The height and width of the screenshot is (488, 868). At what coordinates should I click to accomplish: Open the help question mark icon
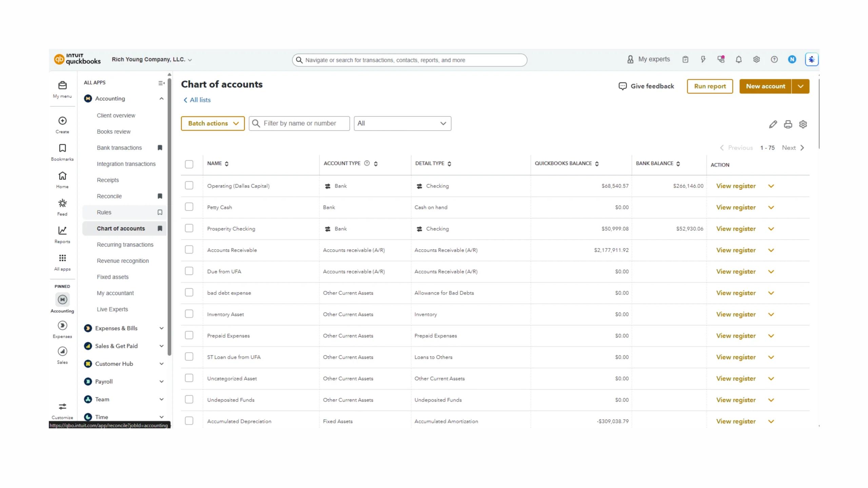pos(774,60)
